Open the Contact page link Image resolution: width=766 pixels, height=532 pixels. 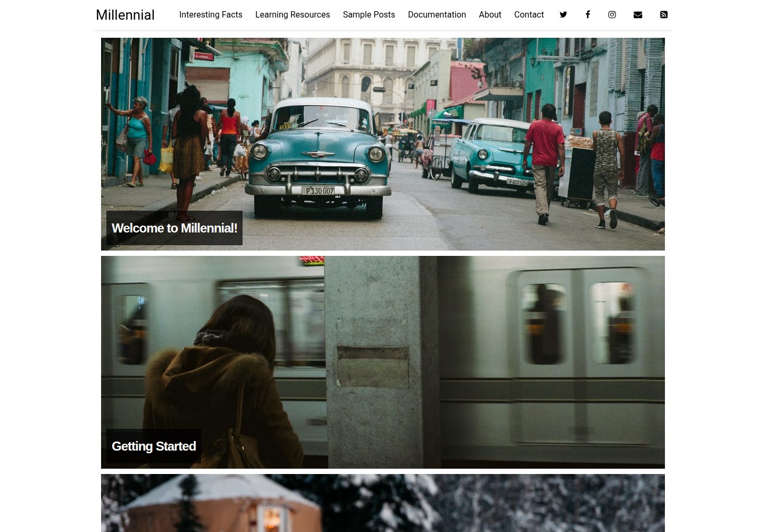pos(529,15)
